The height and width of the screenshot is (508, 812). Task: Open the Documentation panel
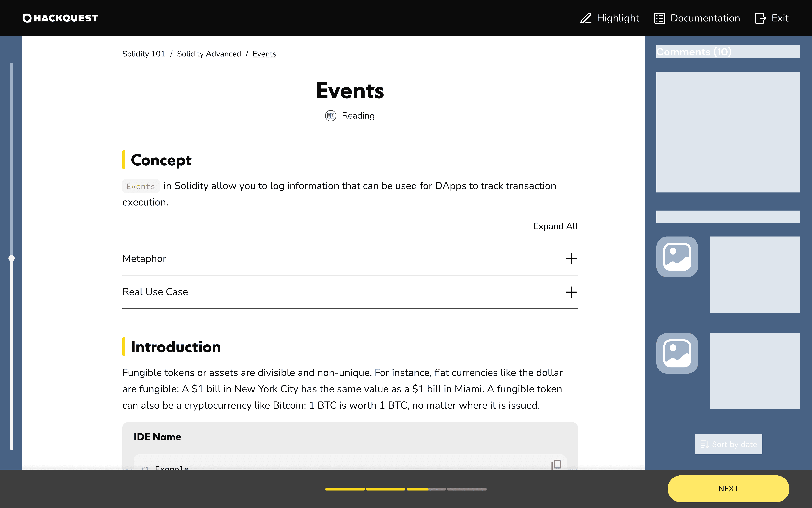[x=697, y=18]
